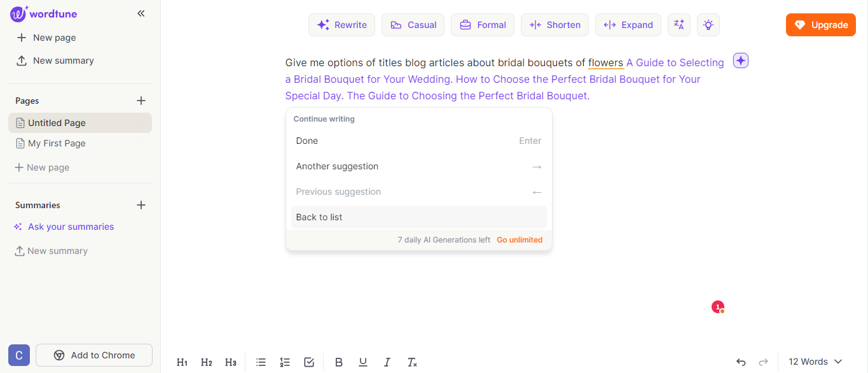The image size is (868, 373).
Task: Toggle italic formatting
Action: tap(387, 362)
